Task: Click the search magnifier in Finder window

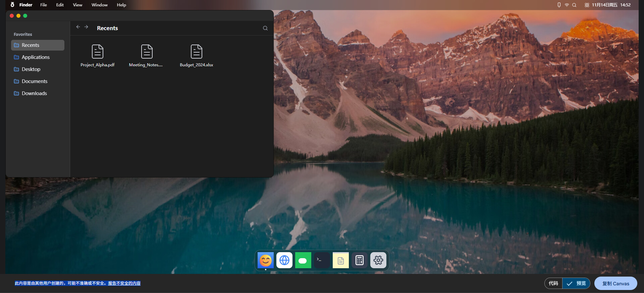Action: pyautogui.click(x=265, y=28)
